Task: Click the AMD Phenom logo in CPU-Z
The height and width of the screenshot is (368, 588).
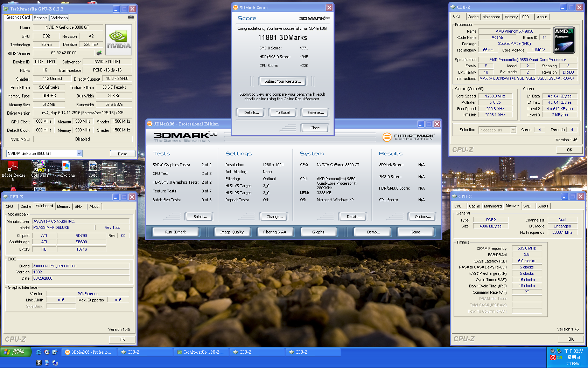Action: [x=564, y=40]
